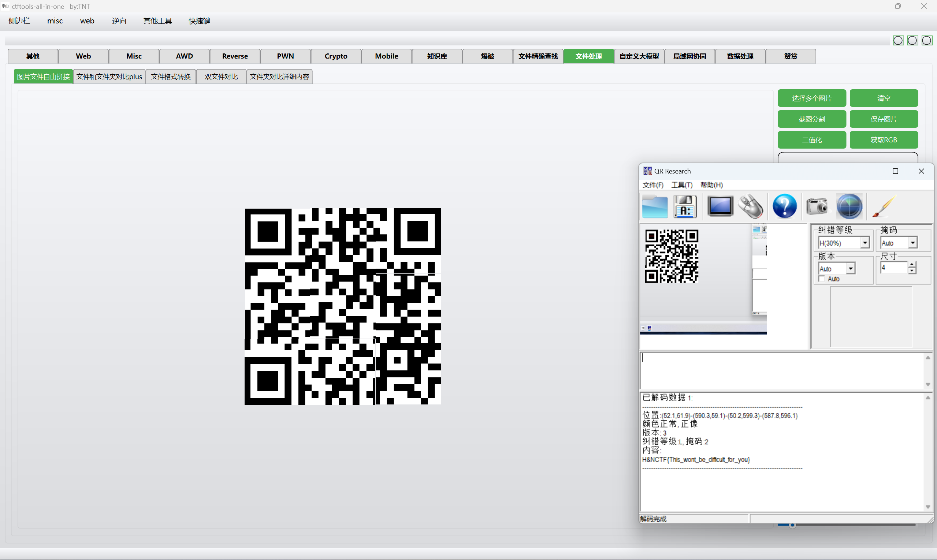Screen dimensions: 937x560
Task: Switch to the 其他 tab
Action: (33, 56)
